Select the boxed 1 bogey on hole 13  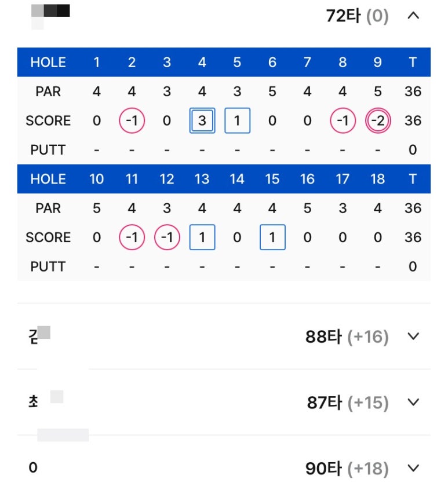(x=202, y=237)
